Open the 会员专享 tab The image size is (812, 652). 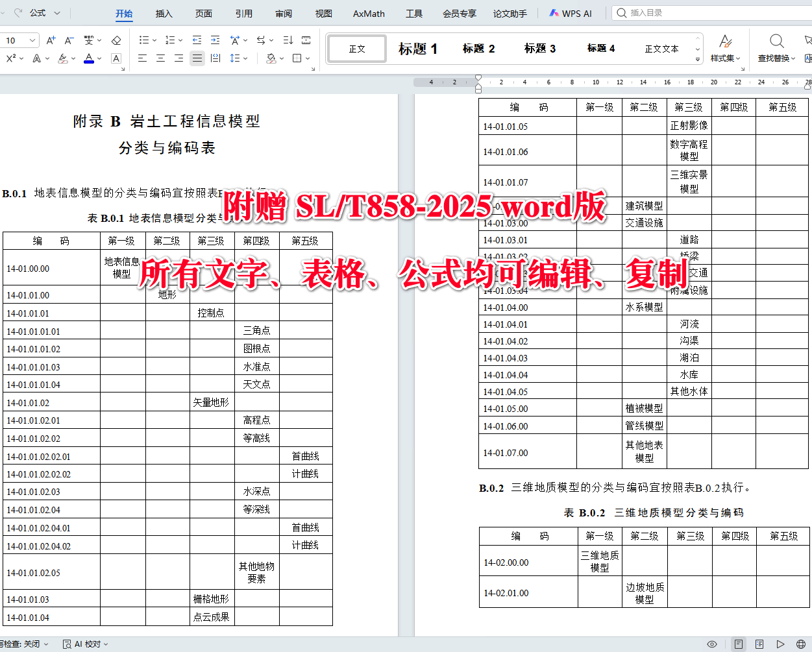pyautogui.click(x=460, y=13)
